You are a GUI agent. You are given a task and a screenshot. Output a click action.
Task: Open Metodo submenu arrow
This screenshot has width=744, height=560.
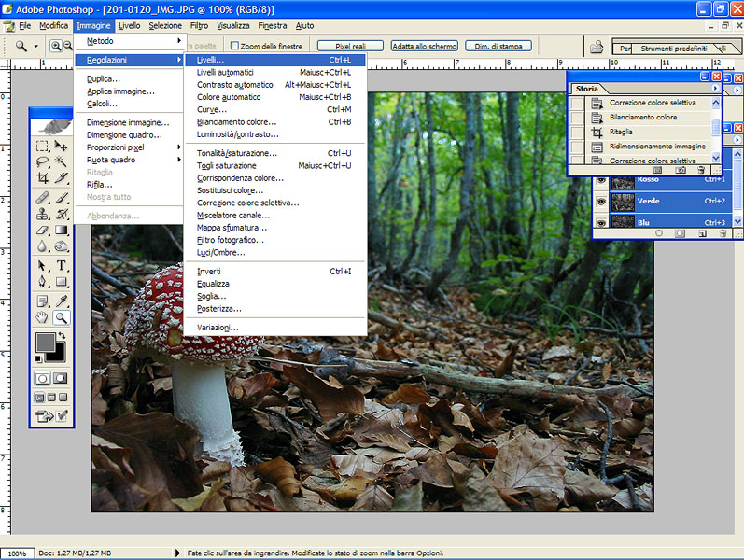(179, 41)
